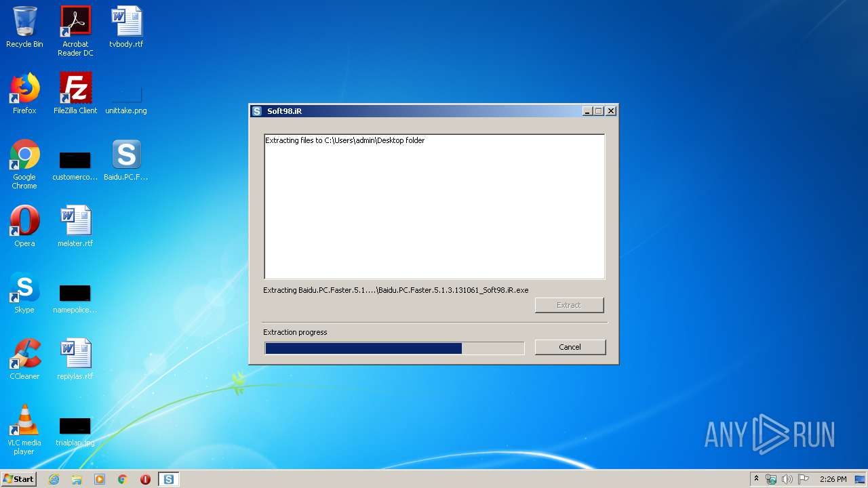The height and width of the screenshot is (488, 868).
Task: Open the volume tray icon
Action: tap(787, 479)
